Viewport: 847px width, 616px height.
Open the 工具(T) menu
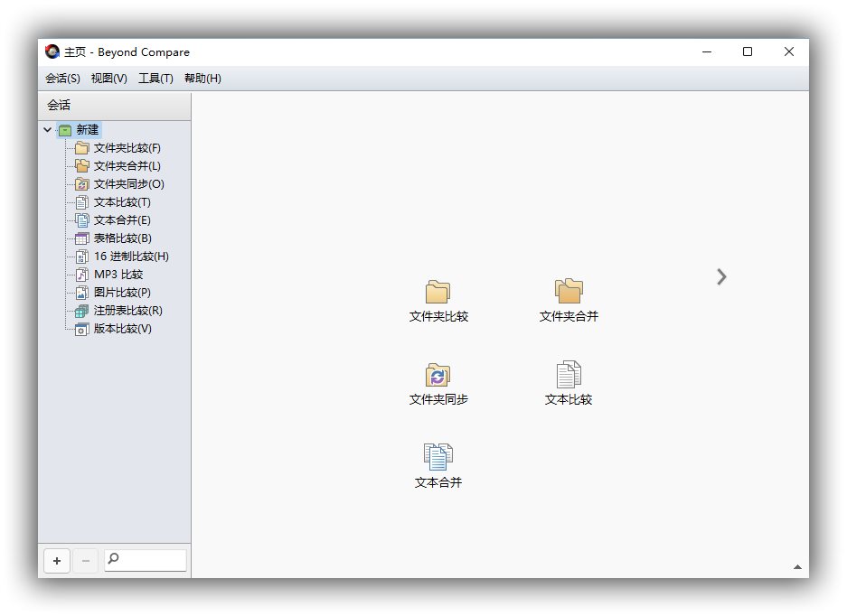coord(155,79)
